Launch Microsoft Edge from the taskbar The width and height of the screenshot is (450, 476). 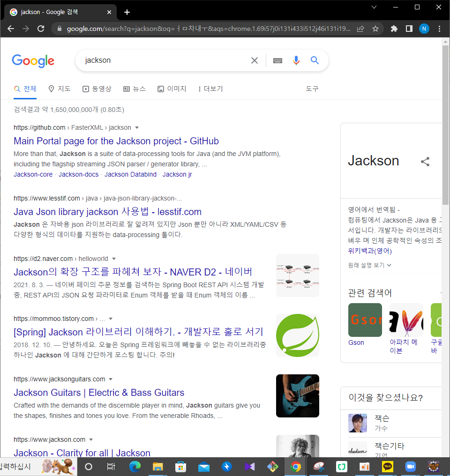(135, 467)
